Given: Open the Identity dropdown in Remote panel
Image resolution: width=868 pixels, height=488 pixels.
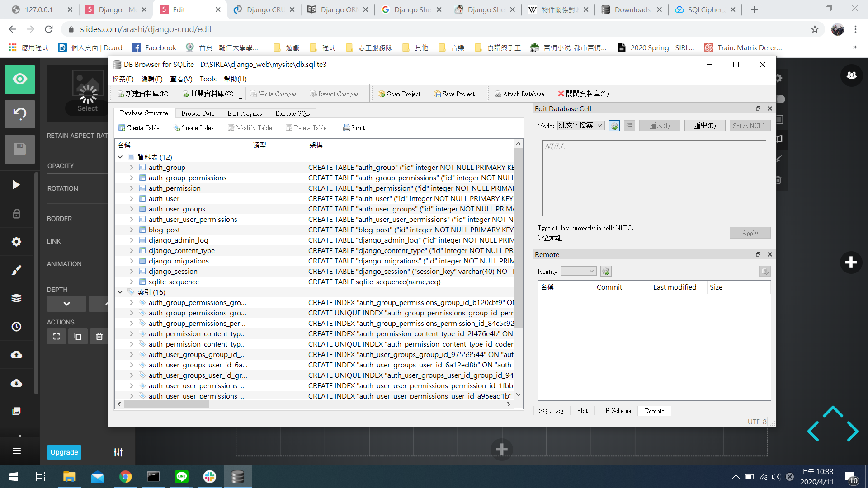Looking at the screenshot, I should [x=578, y=271].
